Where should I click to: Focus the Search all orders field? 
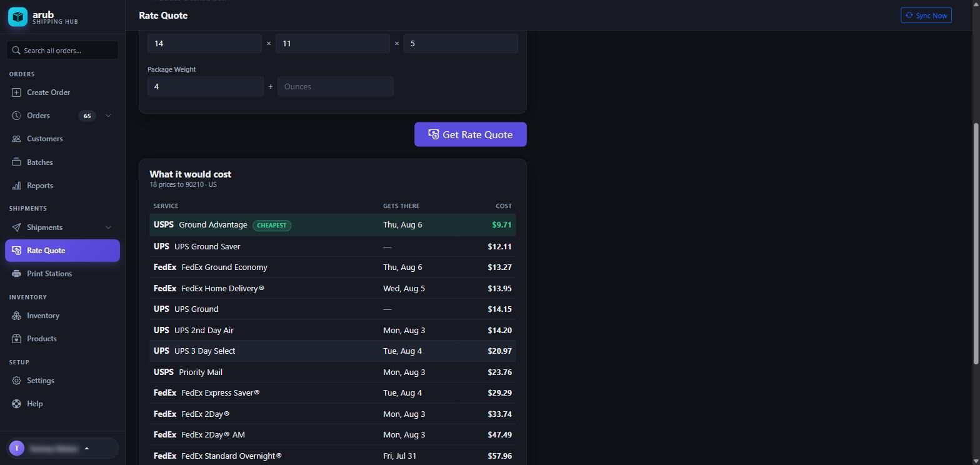[62, 50]
